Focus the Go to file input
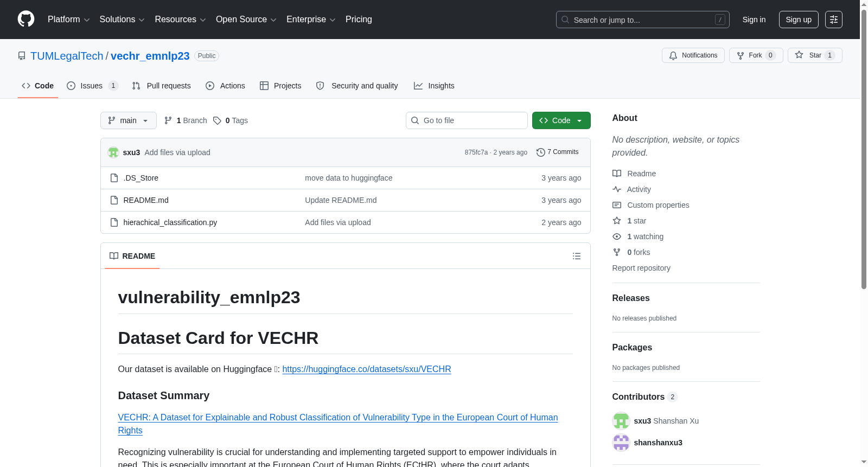The height and width of the screenshot is (467, 868). click(x=467, y=120)
